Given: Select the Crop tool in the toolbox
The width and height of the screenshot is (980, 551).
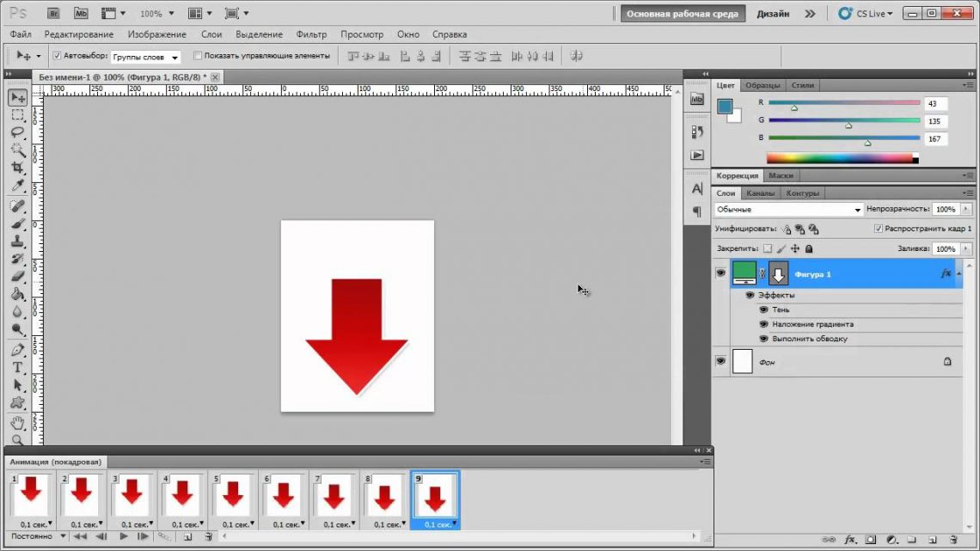Looking at the screenshot, I should (17, 167).
